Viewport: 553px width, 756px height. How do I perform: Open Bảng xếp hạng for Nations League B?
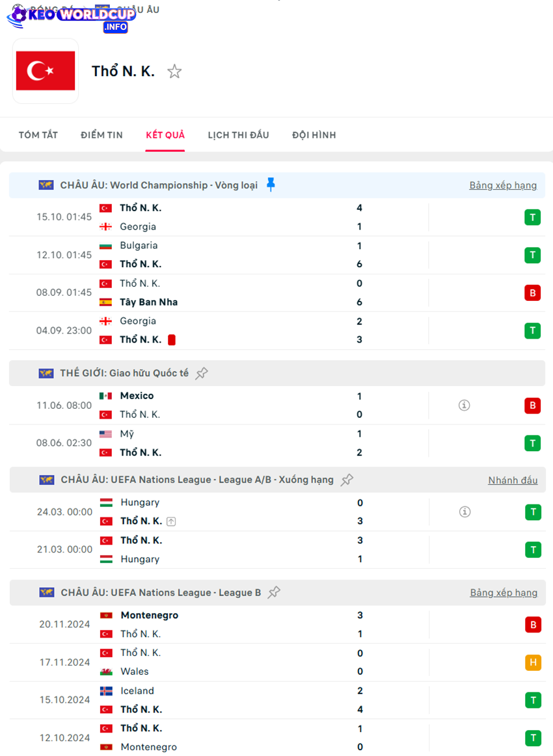coord(504,593)
